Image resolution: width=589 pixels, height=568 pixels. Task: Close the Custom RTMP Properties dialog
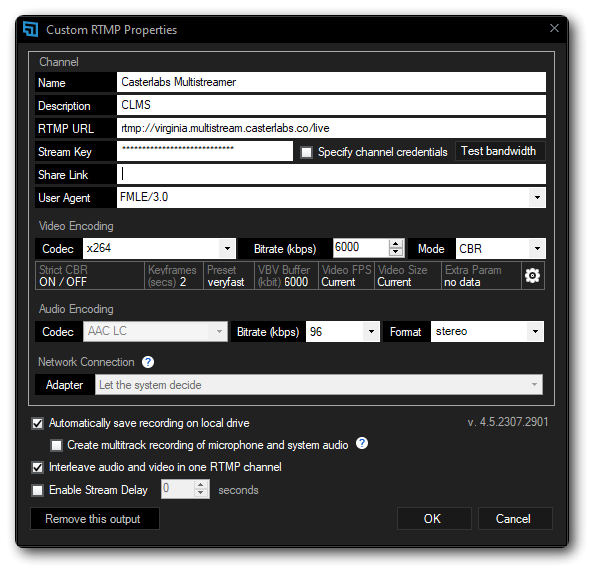click(x=554, y=28)
